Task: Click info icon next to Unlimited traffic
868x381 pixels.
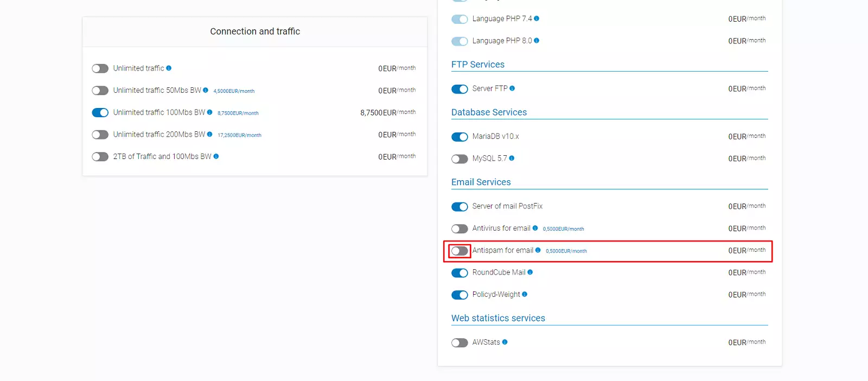Action: click(x=169, y=68)
